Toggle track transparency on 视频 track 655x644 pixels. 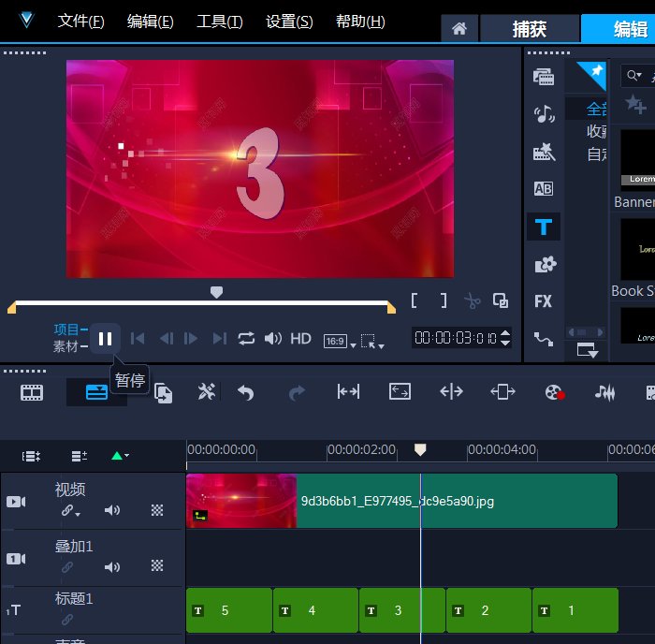[156, 510]
